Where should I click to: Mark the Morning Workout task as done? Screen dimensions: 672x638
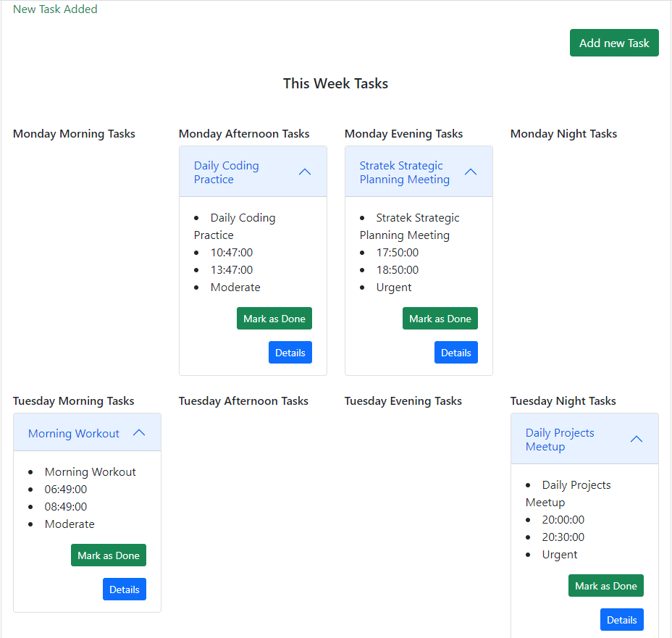(x=109, y=555)
